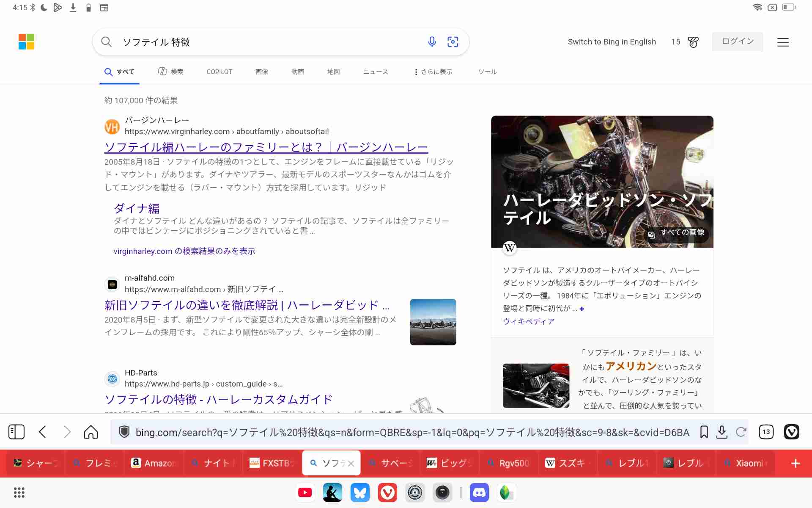Open the hamburger menu at top right

783,42
